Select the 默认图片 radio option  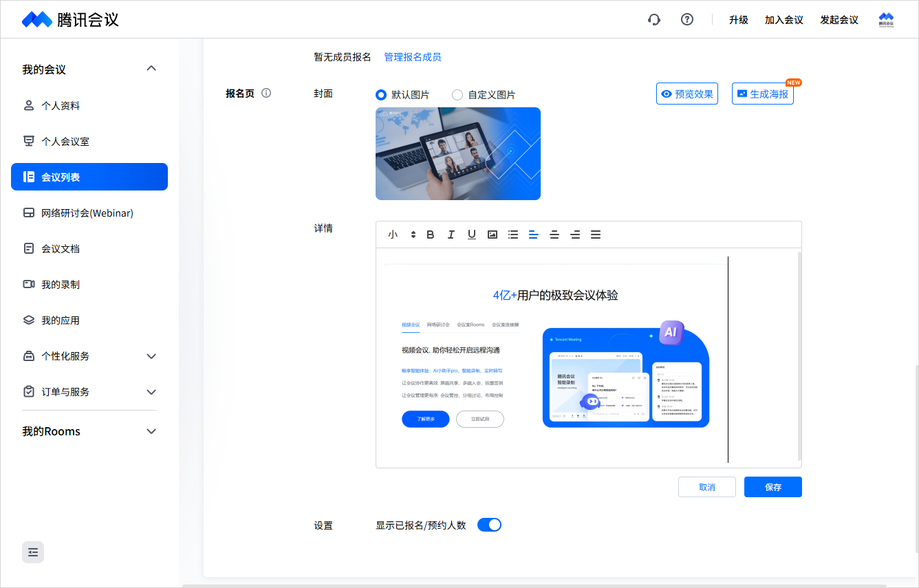(381, 95)
